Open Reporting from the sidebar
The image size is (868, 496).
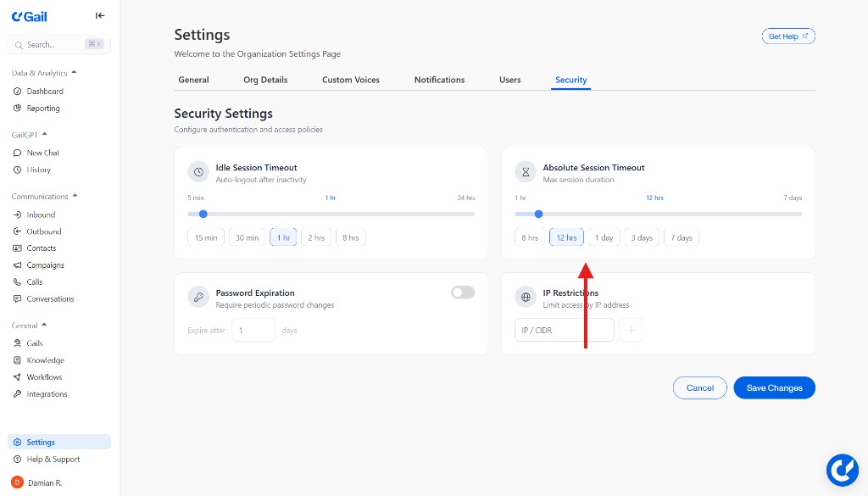[42, 109]
